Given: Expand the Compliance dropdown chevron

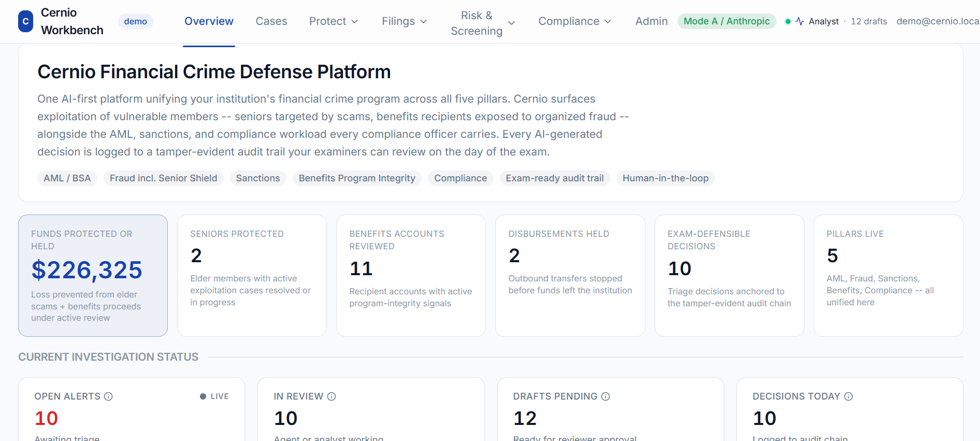Looking at the screenshot, I should click(x=608, y=21).
